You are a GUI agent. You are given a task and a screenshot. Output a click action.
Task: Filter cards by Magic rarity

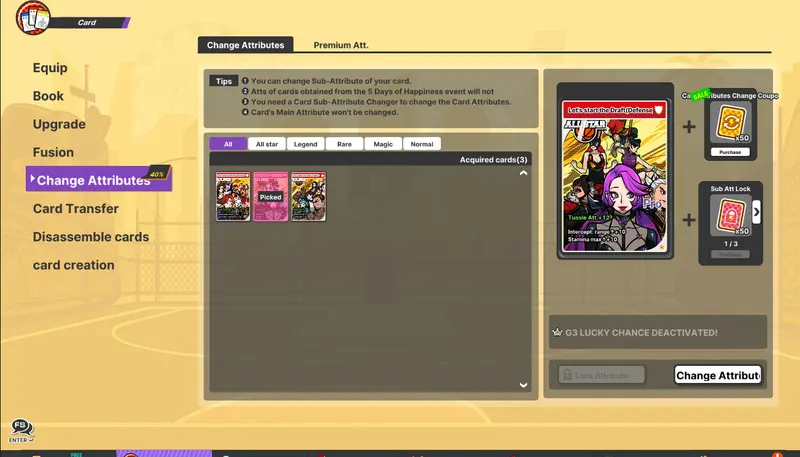tap(383, 144)
